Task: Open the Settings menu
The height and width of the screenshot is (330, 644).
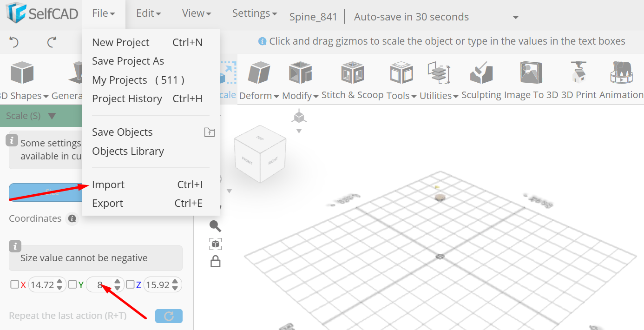Action: point(255,13)
